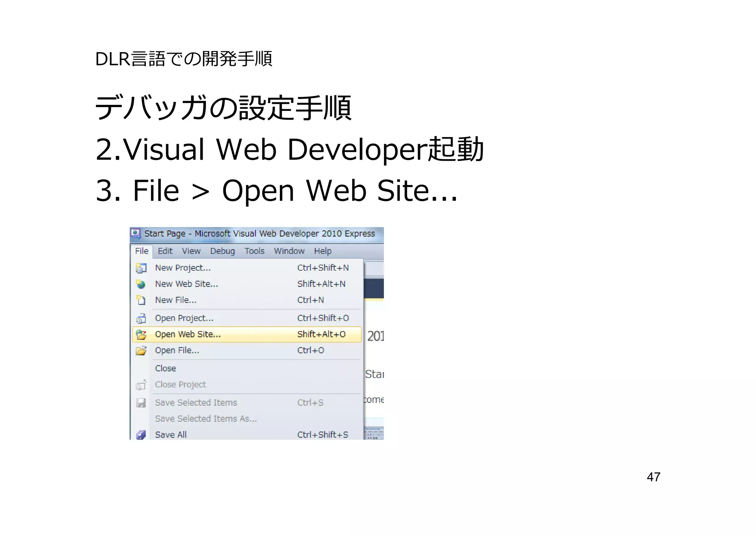The width and height of the screenshot is (756, 535).
Task: Click the New File page icon
Action: point(141,300)
